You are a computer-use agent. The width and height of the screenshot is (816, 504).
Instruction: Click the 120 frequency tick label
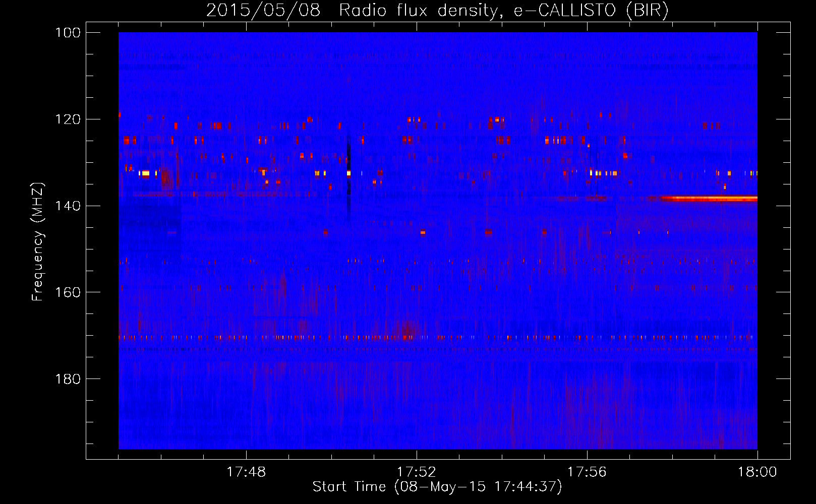point(69,119)
